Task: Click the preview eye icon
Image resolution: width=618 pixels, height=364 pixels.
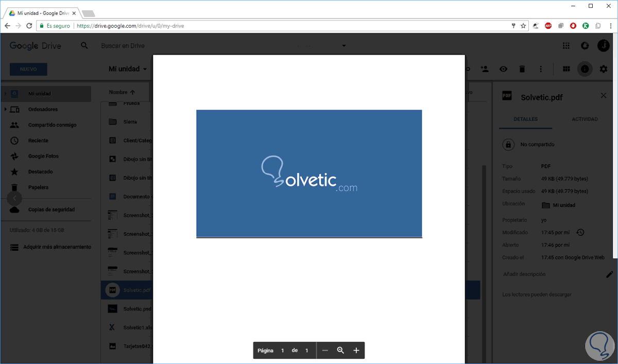Action: point(503,69)
